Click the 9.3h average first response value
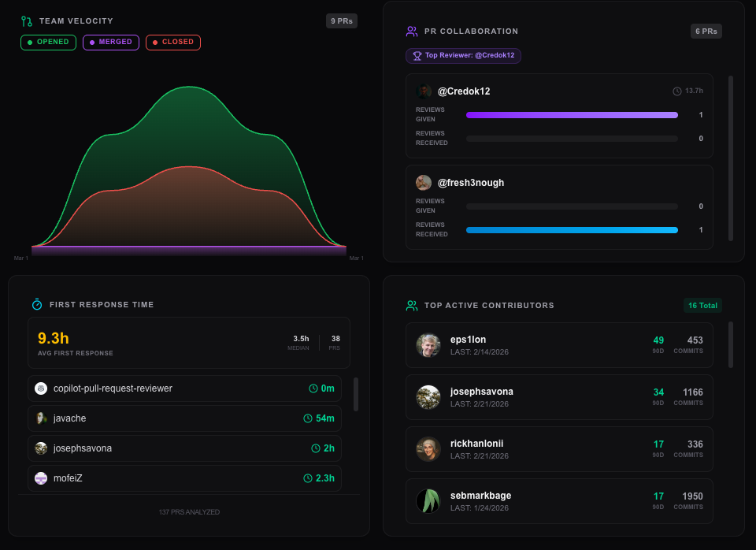 pos(54,338)
